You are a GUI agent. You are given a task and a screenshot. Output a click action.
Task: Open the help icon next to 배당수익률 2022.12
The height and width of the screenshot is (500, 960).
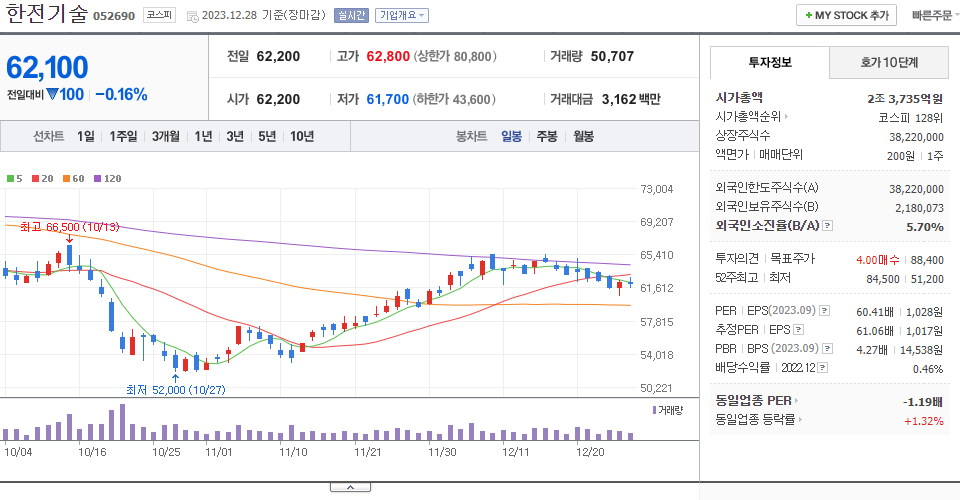pyautogui.click(x=823, y=368)
